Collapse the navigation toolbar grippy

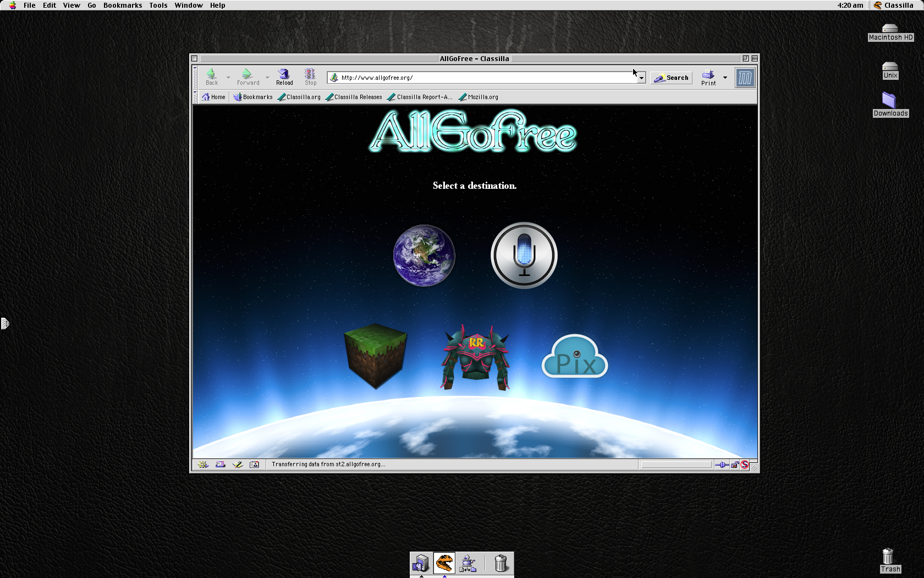(195, 78)
